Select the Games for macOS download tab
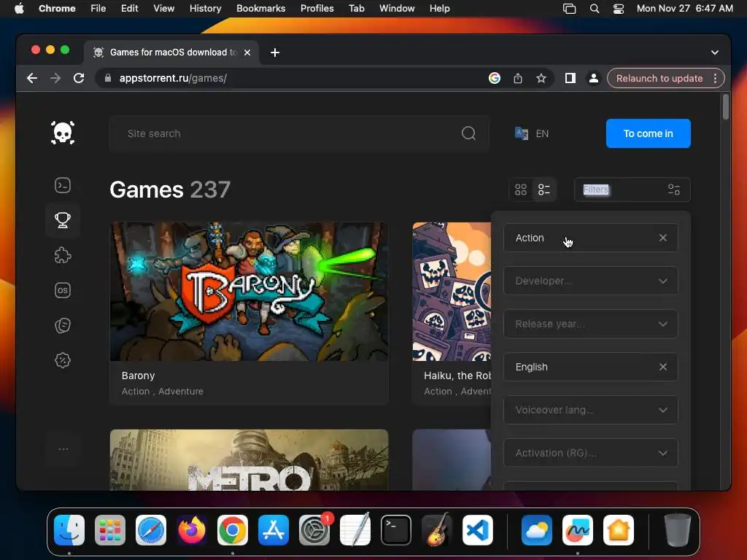Image resolution: width=747 pixels, height=560 pixels. (x=171, y=52)
